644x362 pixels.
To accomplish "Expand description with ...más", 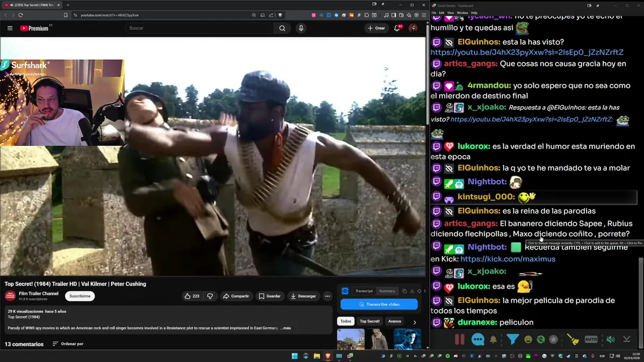I will pyautogui.click(x=285, y=328).
